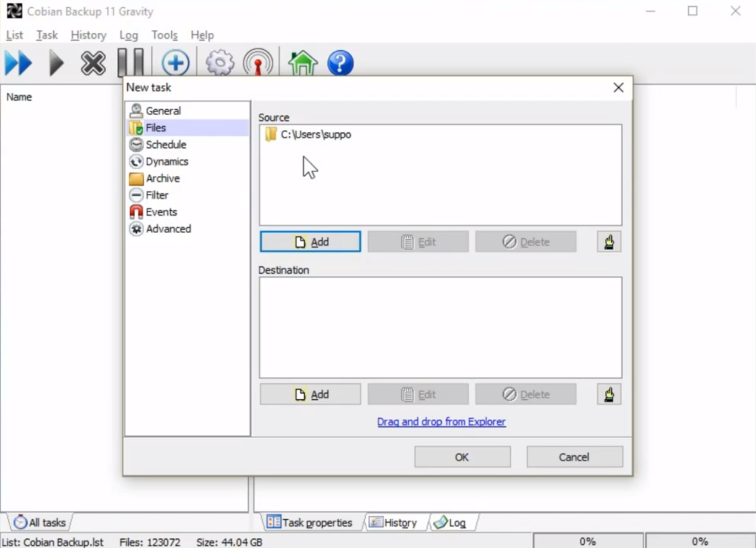Open the History menu
This screenshot has height=548, width=756.
(88, 35)
